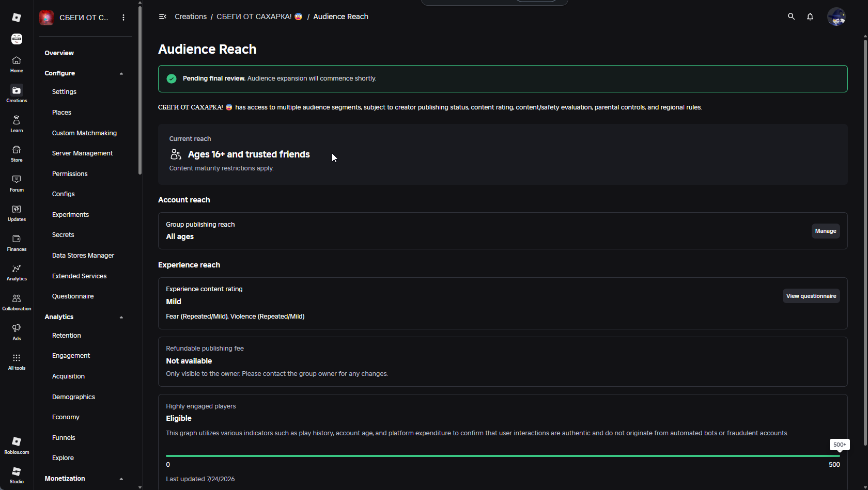This screenshot has height=490, width=868.
Task: Open search with the magnifier icon
Action: coord(791,17)
